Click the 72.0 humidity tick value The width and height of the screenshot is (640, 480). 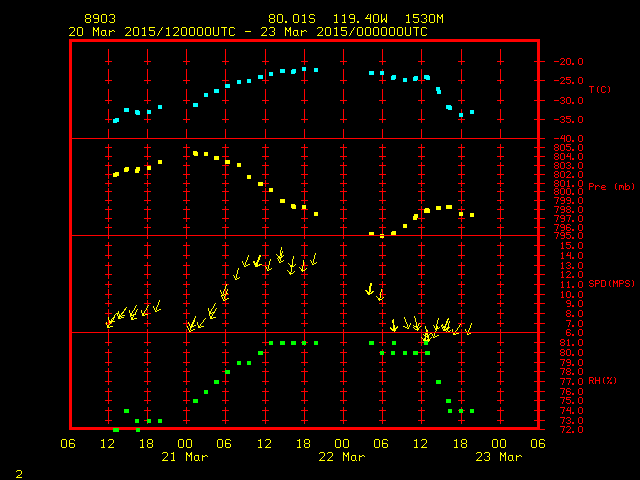click(572, 430)
